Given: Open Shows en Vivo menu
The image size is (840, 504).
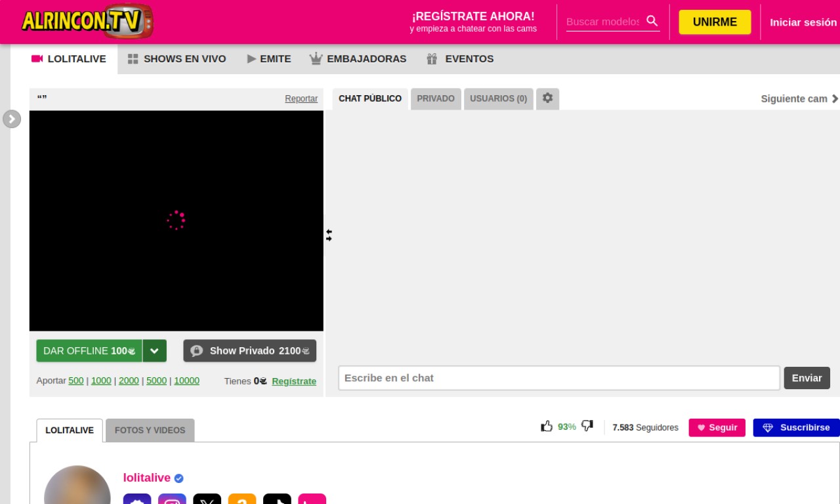Looking at the screenshot, I should [x=177, y=59].
